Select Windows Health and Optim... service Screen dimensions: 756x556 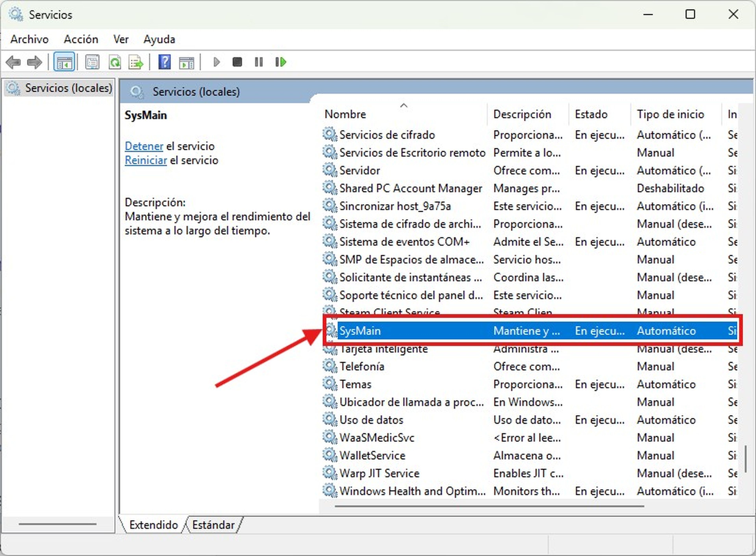click(530, 491)
